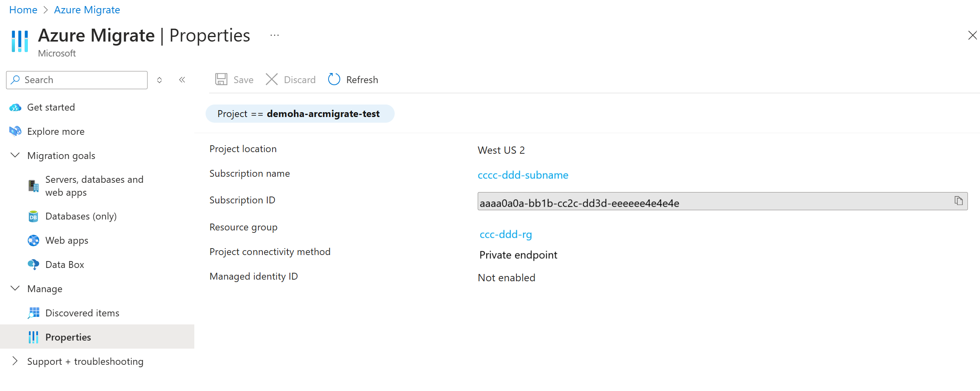This screenshot has width=980, height=391.
Task: Open the Data Box section
Action: [x=65, y=264]
